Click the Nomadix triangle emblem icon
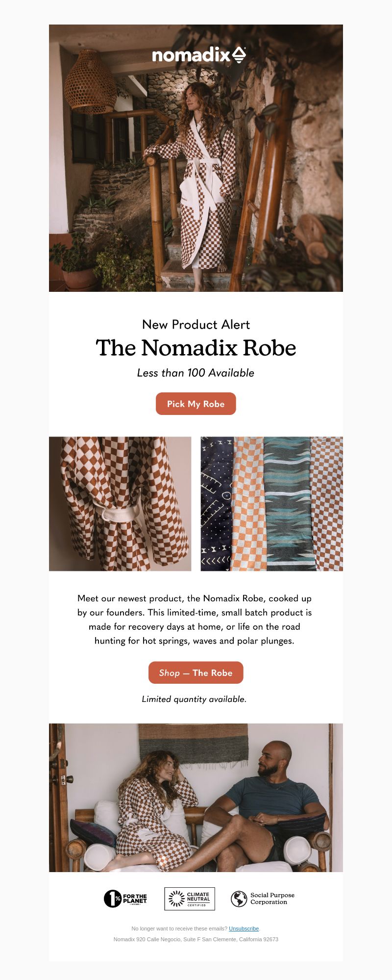 [x=238, y=55]
